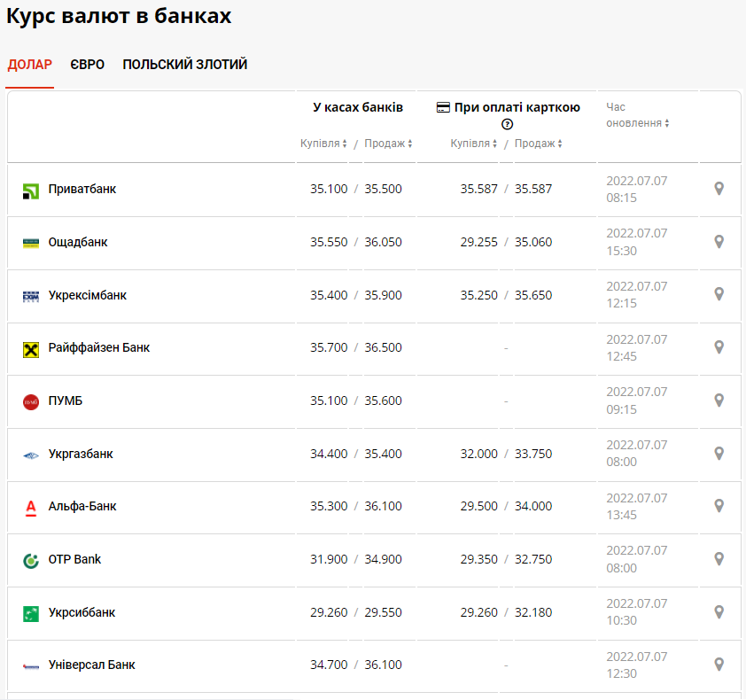Switch to the ЄВРО tab
746x700 pixels.
click(88, 65)
